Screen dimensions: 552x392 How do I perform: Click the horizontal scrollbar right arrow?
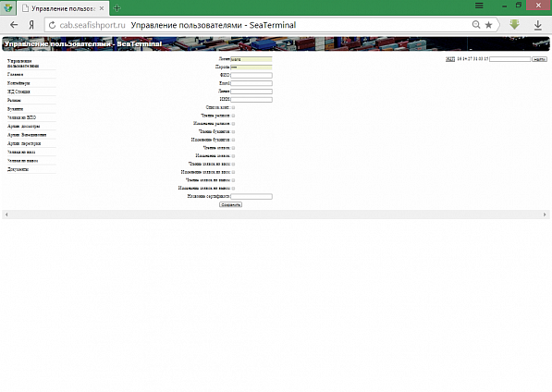pos(545,214)
